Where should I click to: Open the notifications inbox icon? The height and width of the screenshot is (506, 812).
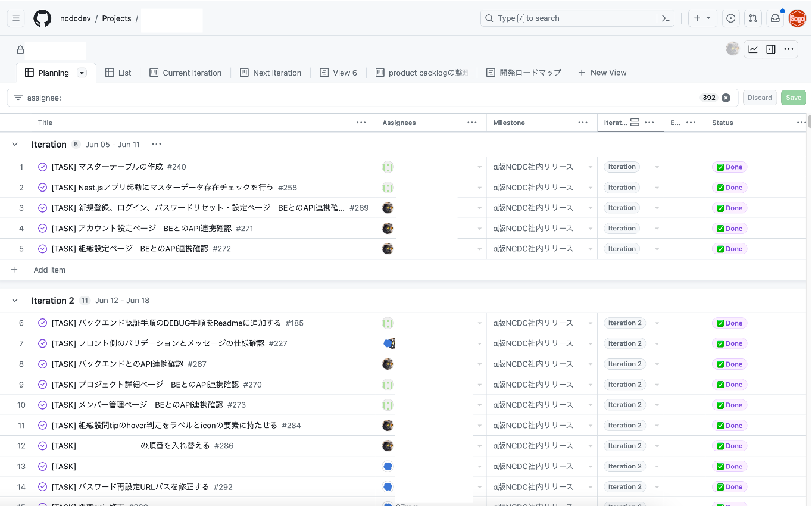tap(774, 18)
